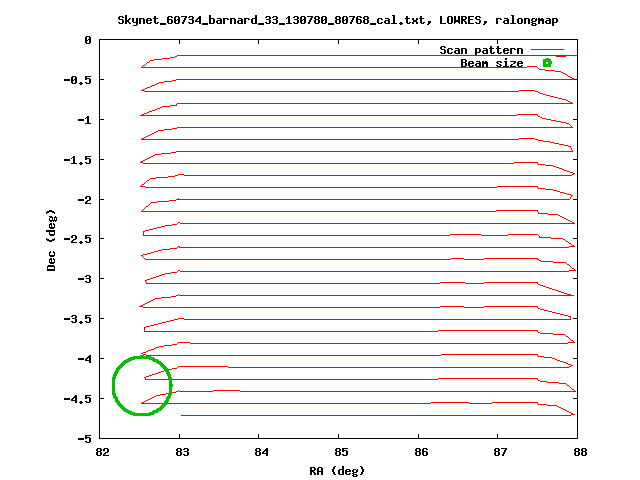Click the 88 RA tick label
Image resolution: width=640 pixels, height=480 pixels.
(580, 452)
